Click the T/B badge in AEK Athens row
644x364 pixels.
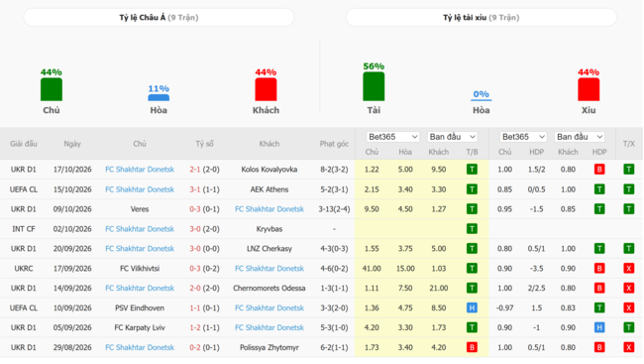pos(472,189)
